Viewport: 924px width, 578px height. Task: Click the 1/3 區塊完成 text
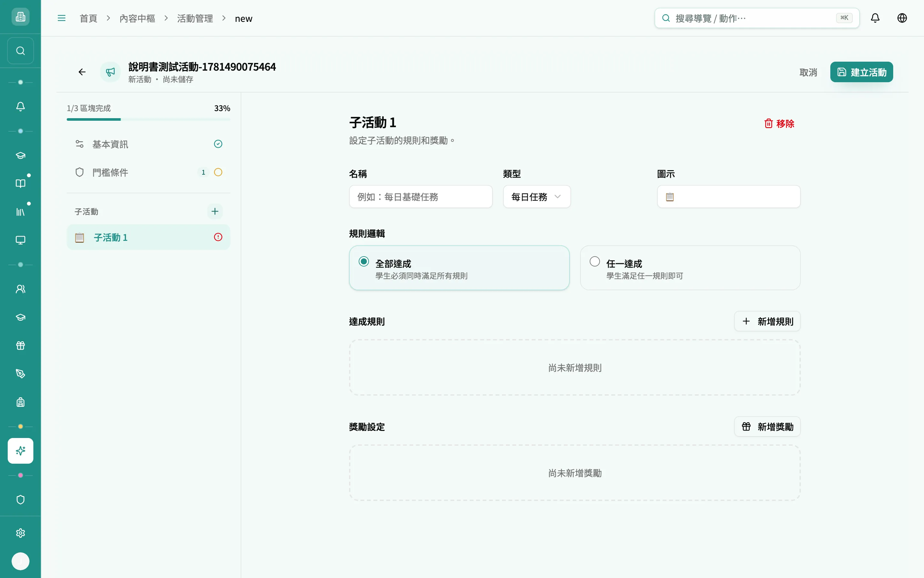click(x=89, y=108)
